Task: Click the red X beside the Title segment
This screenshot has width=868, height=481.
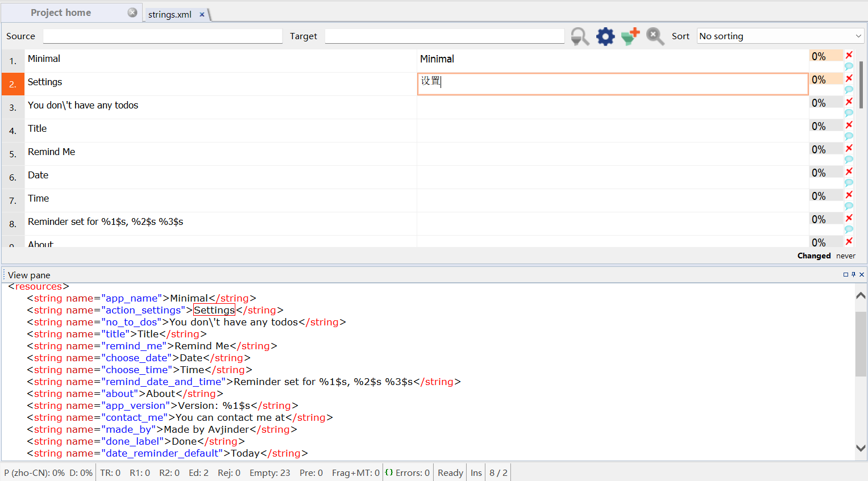Action: tap(849, 125)
